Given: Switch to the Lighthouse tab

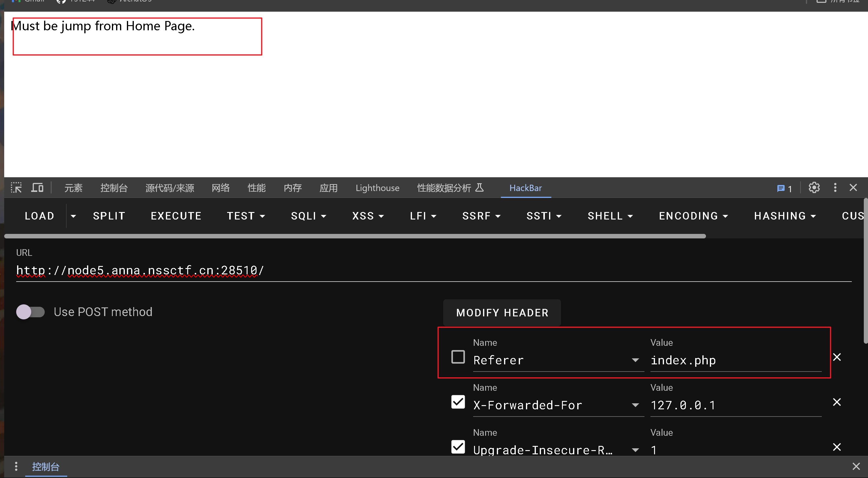Looking at the screenshot, I should click(377, 188).
